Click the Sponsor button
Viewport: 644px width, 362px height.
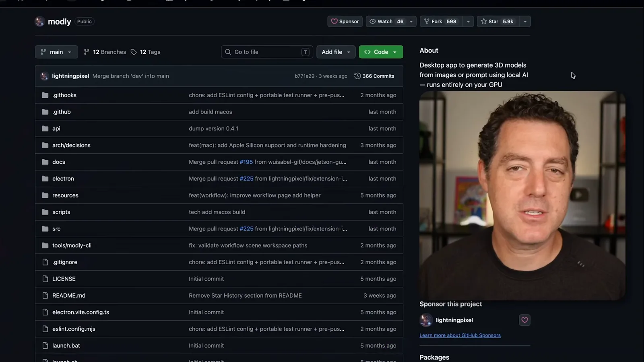coord(345,21)
